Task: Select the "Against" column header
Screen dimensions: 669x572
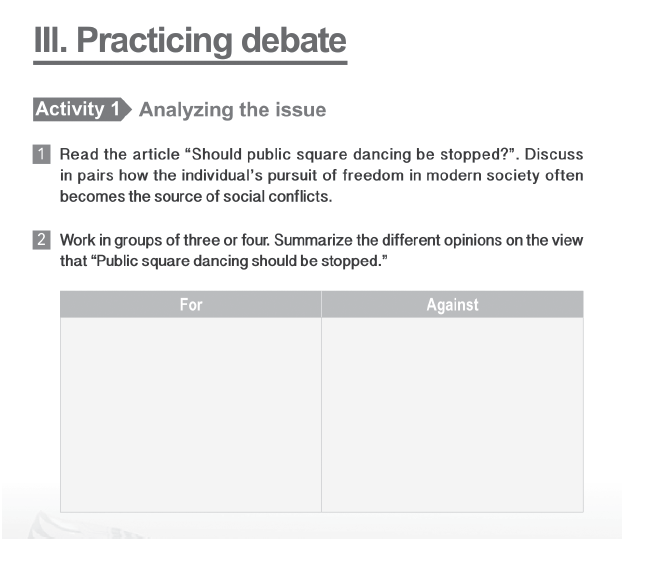Action: point(452,305)
